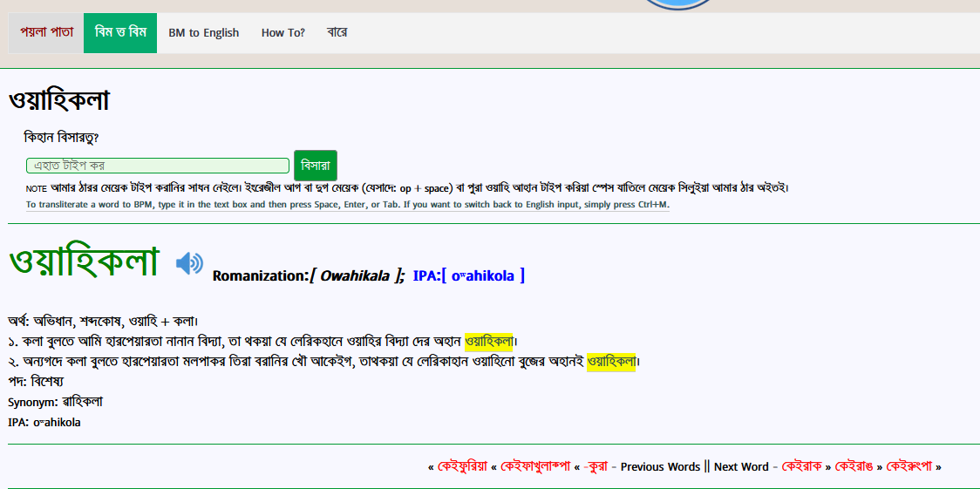Viewport: 980px width, 489px height.
Task: Focus the এহাত টাইপ কর search box
Action: coord(158,166)
